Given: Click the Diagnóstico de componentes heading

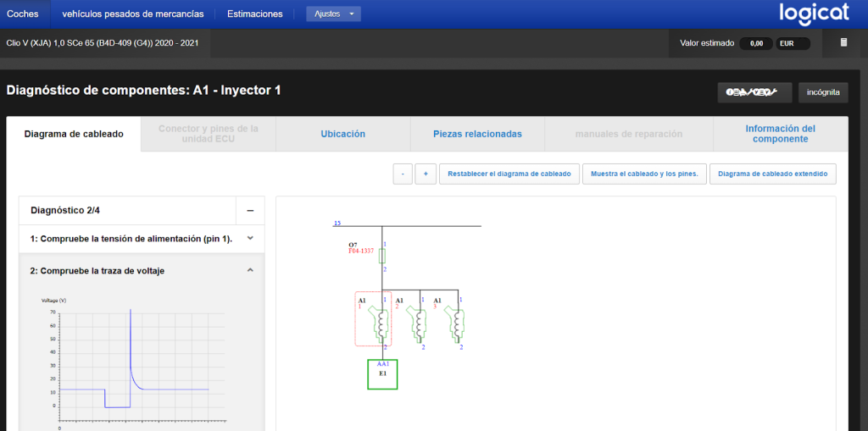Looking at the screenshot, I should (x=143, y=91).
